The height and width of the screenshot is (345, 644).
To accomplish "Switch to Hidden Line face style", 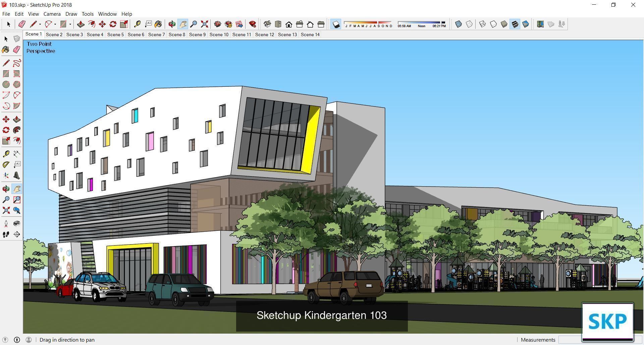I will (493, 24).
